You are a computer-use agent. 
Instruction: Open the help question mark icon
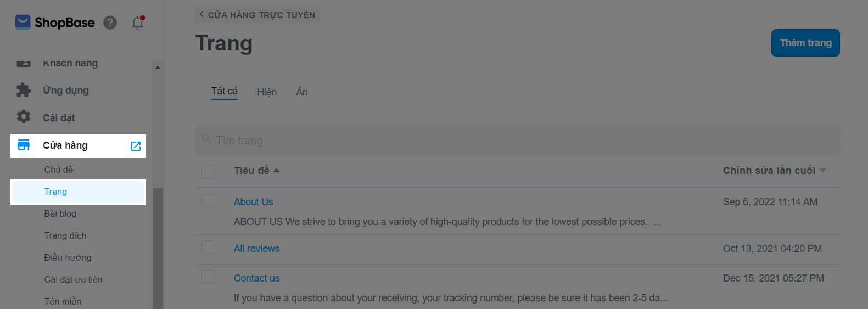point(110,23)
